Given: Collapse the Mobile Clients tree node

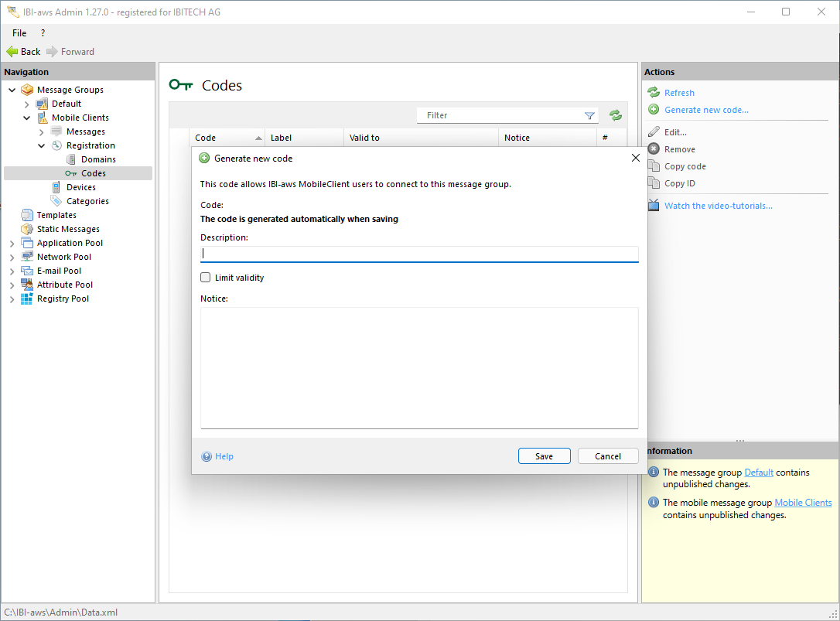Looking at the screenshot, I should pos(26,118).
